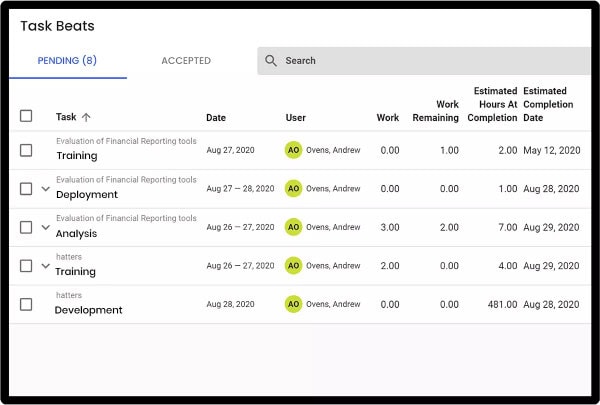
Task: Open the Development task under hatters
Action: (x=88, y=310)
